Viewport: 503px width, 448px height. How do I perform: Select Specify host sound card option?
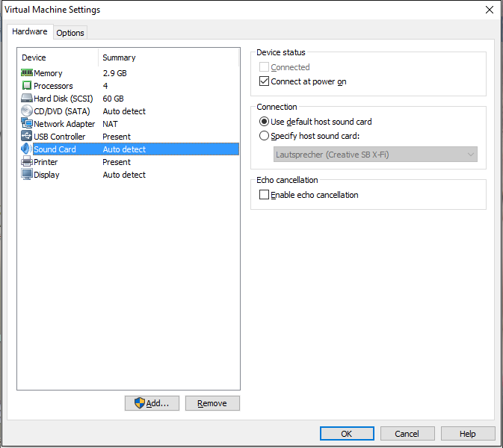[264, 136]
